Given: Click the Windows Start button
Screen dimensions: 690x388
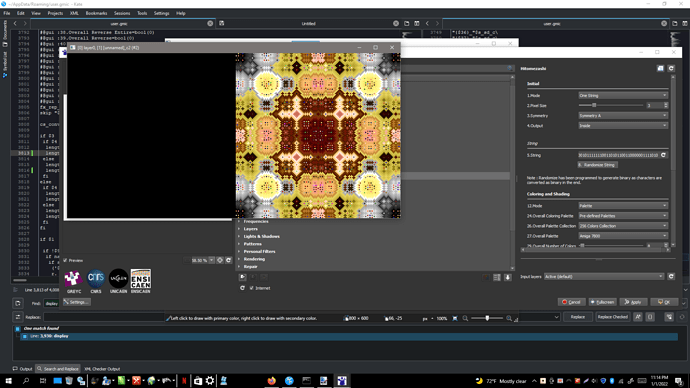Looking at the screenshot, I should (8, 381).
